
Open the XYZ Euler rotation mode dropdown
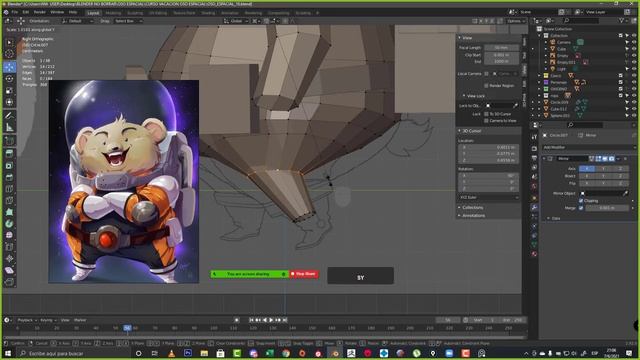[489, 198]
